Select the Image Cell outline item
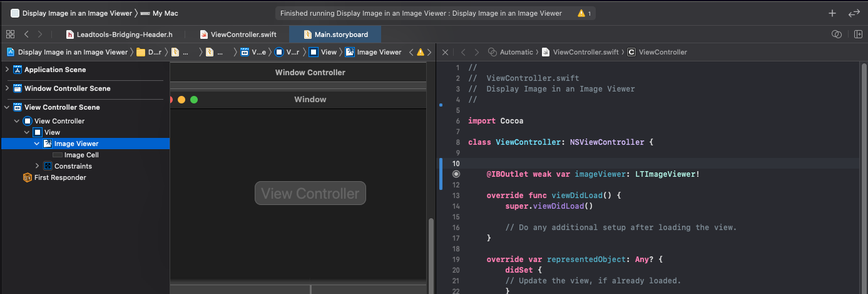The height and width of the screenshot is (294, 868). click(81, 155)
